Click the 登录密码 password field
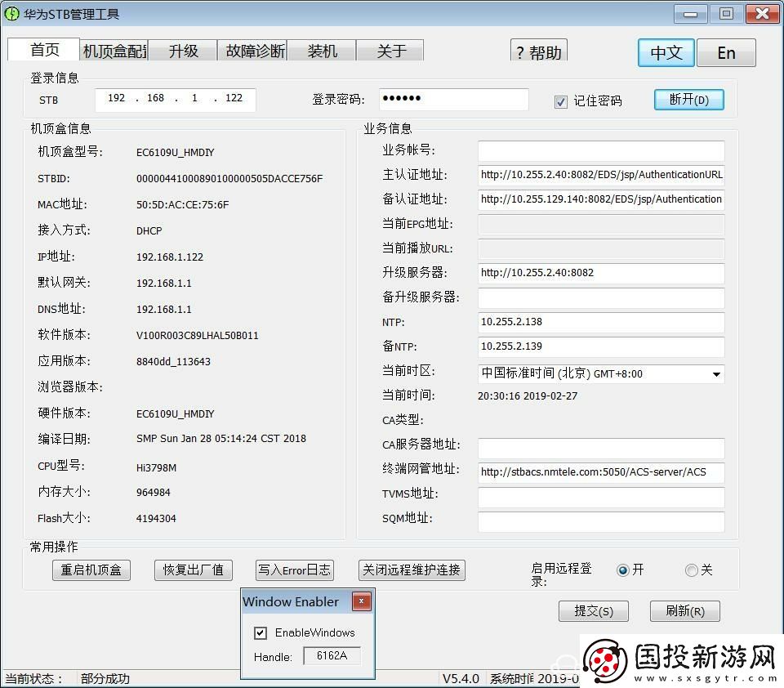The height and width of the screenshot is (688, 784). click(x=453, y=99)
